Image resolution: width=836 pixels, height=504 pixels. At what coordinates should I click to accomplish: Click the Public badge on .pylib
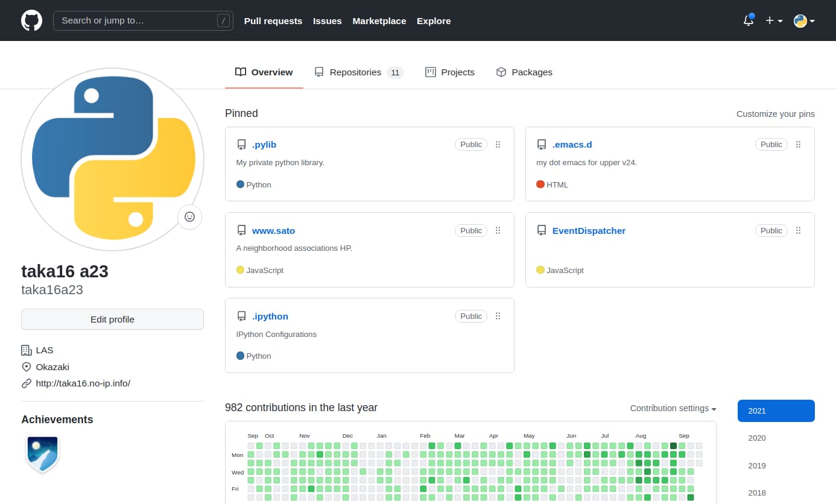pos(471,145)
